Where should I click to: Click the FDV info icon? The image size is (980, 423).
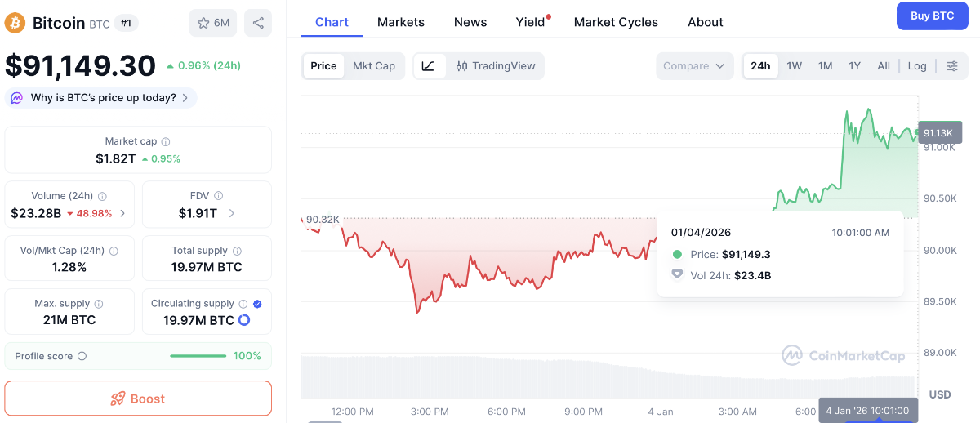[219, 196]
